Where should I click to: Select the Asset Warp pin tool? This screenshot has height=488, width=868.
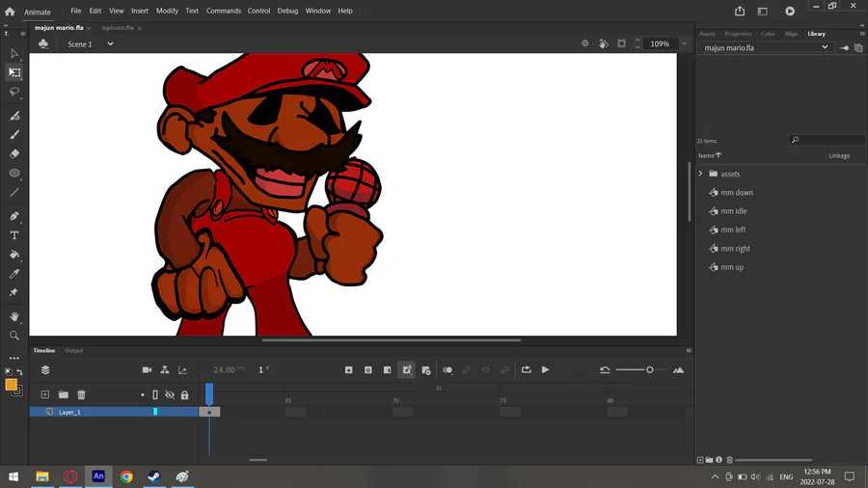click(x=14, y=292)
